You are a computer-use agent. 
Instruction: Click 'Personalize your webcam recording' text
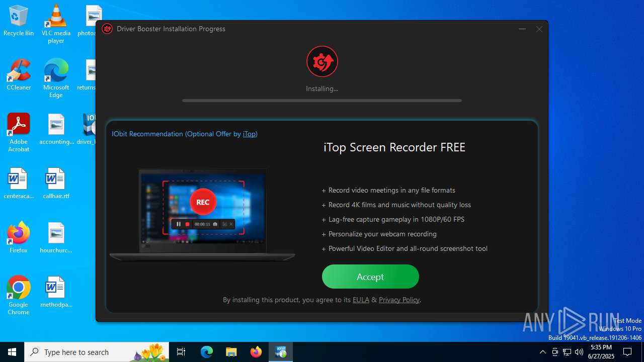pos(382,234)
